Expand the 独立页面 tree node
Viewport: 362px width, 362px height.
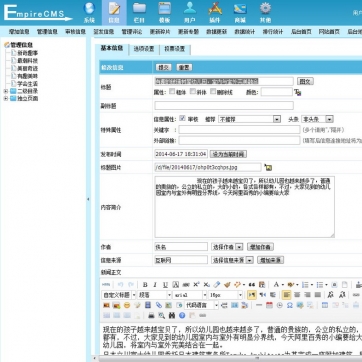6,98
